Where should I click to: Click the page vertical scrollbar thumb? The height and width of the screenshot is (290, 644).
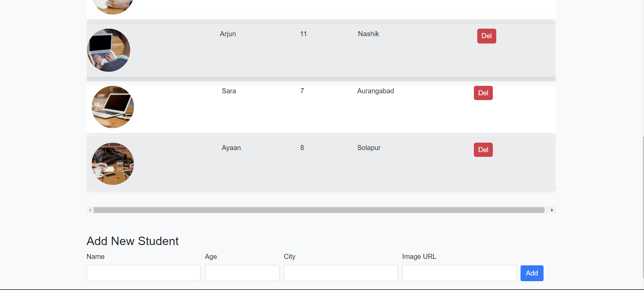pyautogui.click(x=643, y=207)
